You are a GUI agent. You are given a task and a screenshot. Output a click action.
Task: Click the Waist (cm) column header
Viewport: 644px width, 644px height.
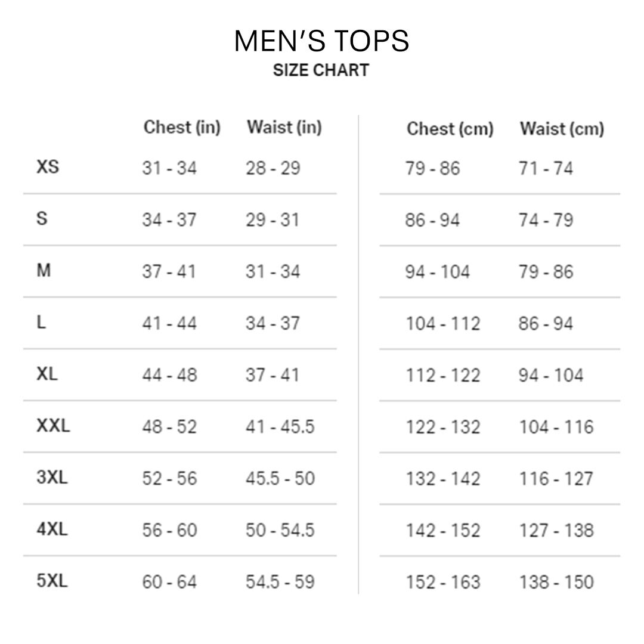[561, 129]
